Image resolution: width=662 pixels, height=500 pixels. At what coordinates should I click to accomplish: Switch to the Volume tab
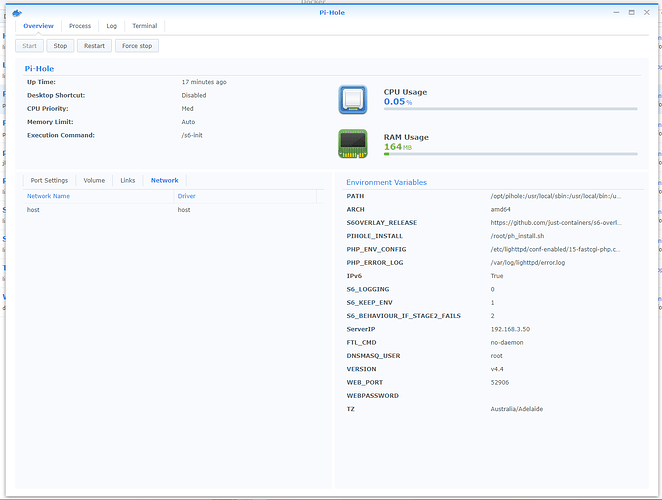click(94, 181)
